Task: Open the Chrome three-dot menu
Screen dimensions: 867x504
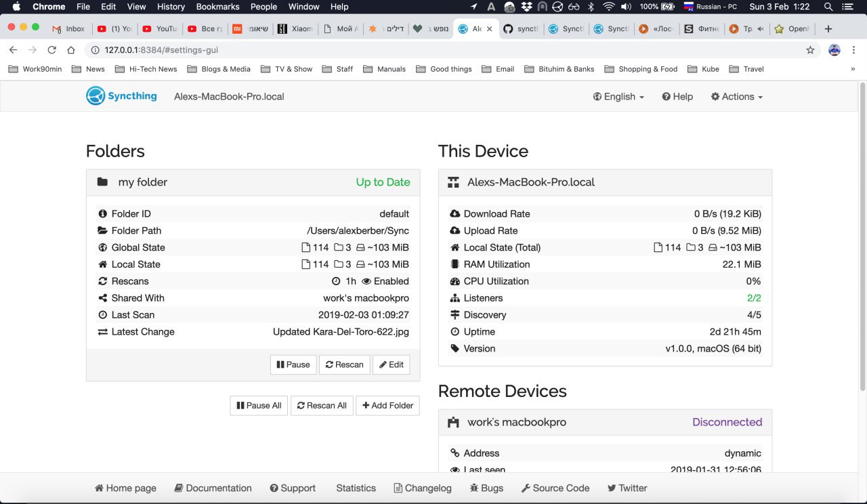Action: click(853, 50)
